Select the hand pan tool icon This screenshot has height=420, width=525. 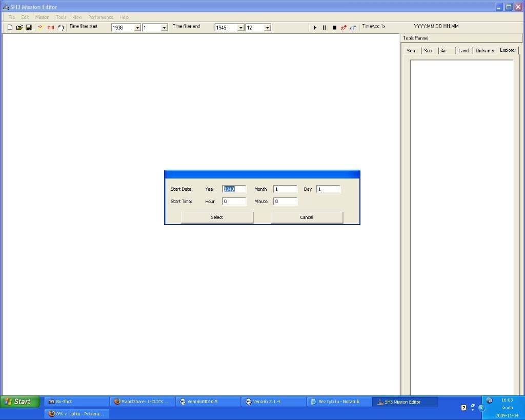(60, 28)
